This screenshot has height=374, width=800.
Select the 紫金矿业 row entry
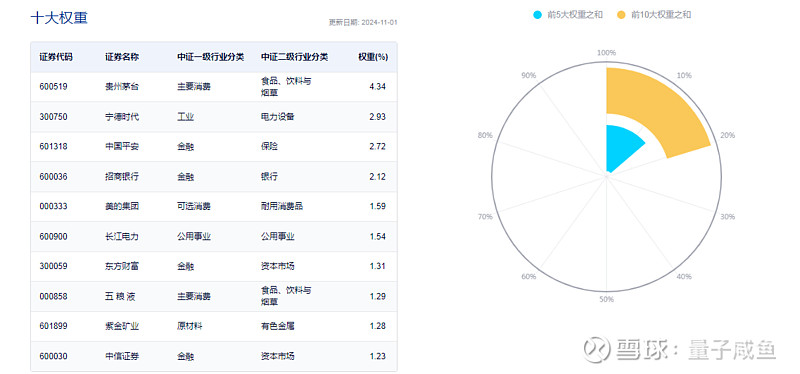122,326
